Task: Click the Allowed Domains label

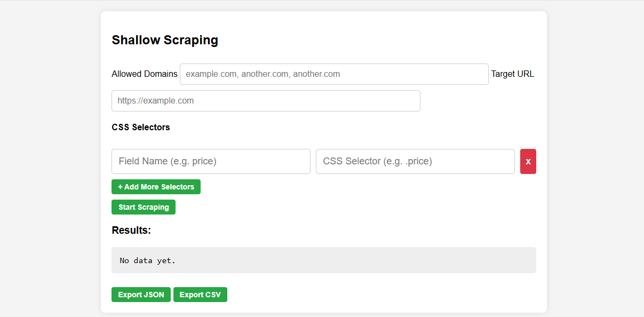Action: tap(145, 74)
